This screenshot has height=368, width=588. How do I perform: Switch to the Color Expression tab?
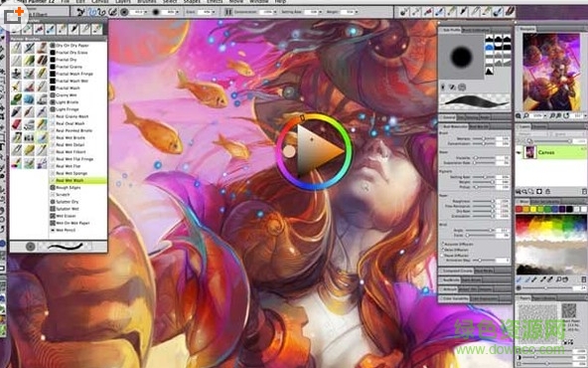[x=484, y=299]
